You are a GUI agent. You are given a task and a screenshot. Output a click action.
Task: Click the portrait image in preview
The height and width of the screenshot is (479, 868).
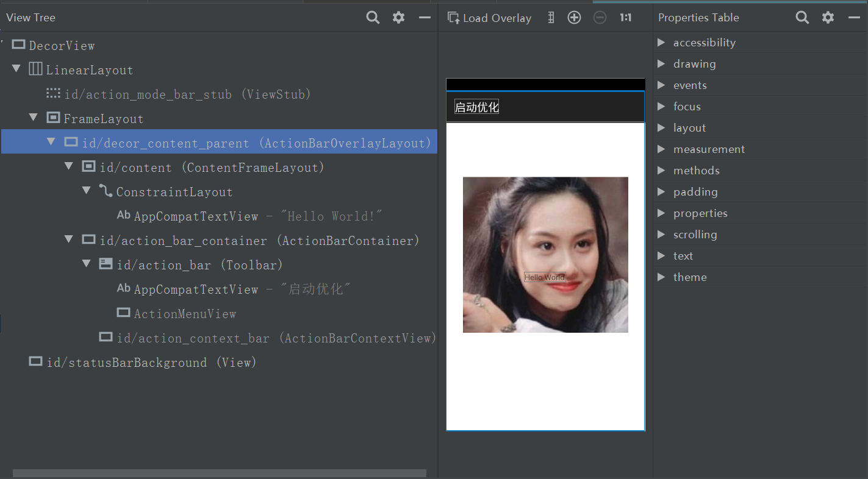point(545,255)
